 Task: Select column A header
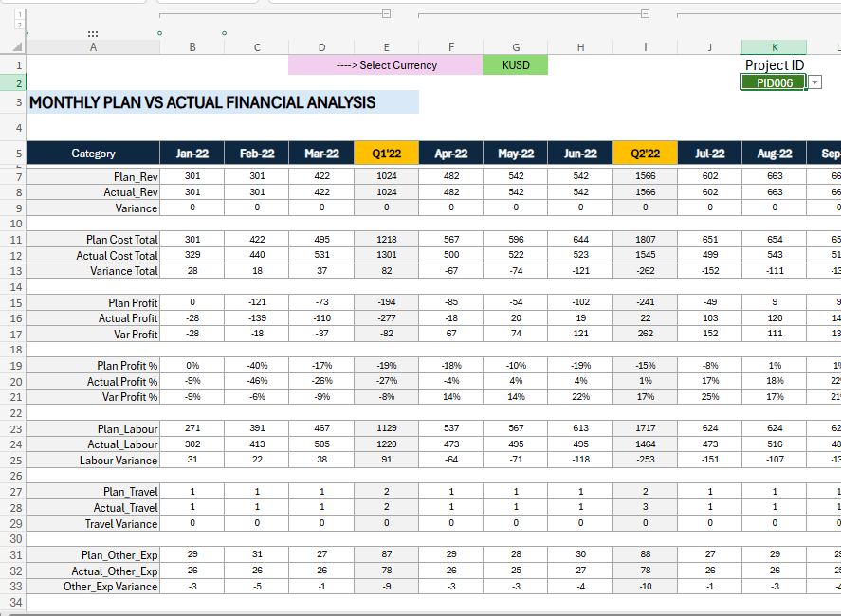pyautogui.click(x=93, y=47)
